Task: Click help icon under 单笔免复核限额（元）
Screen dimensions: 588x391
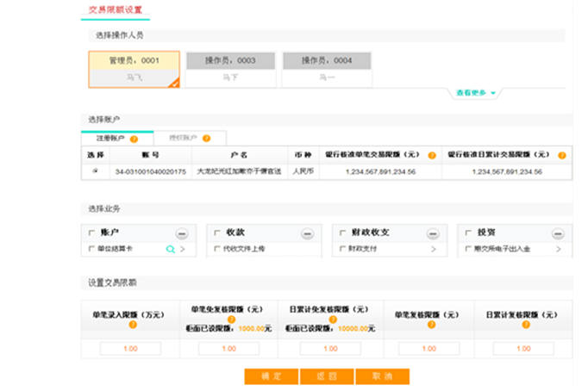Action: pos(231,320)
